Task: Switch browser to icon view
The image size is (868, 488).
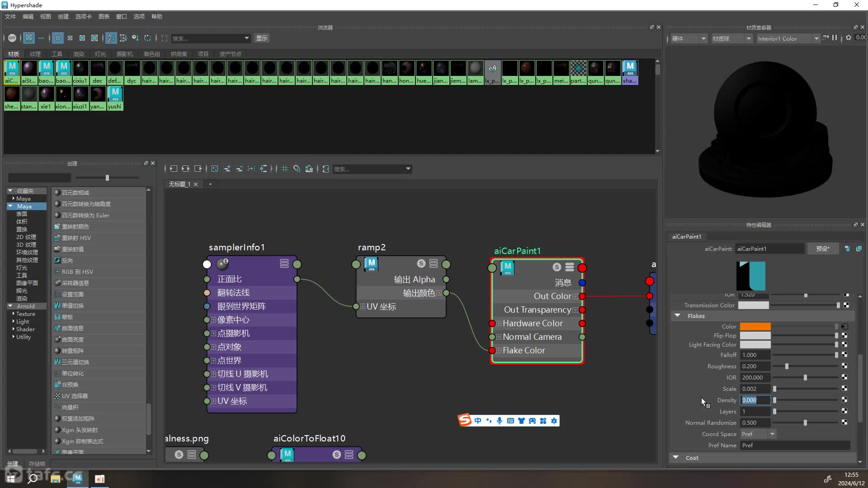Action: click(29, 38)
